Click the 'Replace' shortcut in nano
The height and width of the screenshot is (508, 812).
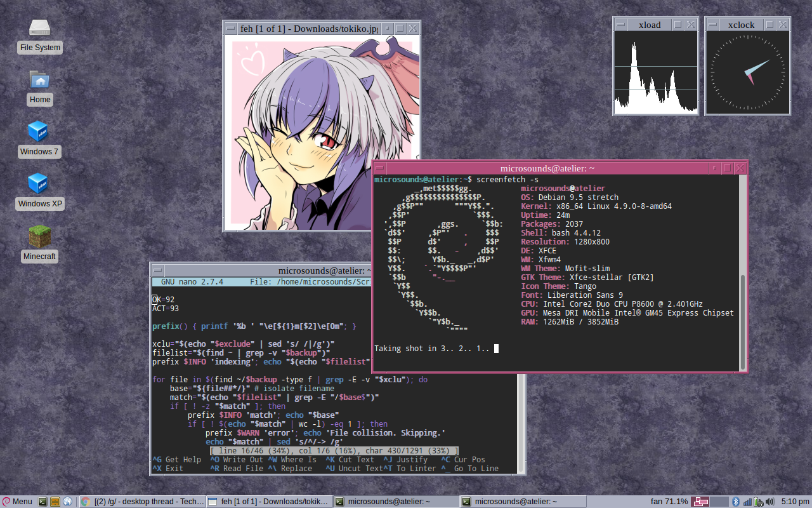point(290,469)
